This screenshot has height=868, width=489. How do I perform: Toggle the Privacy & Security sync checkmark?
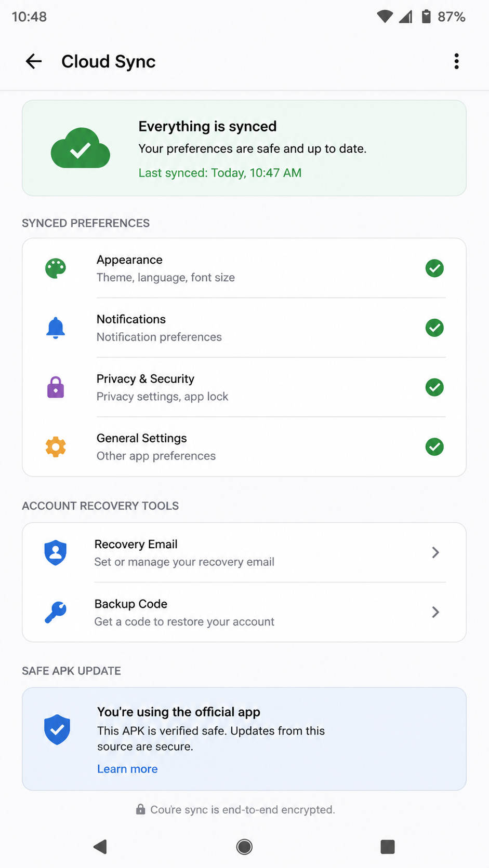[434, 387]
